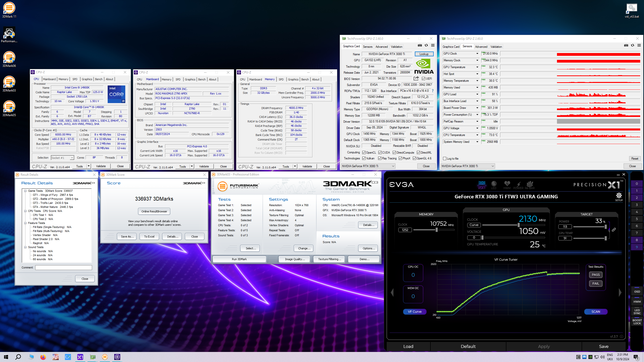Open the LED section in Precision X1
This screenshot has width=644, height=362.
pos(494,185)
